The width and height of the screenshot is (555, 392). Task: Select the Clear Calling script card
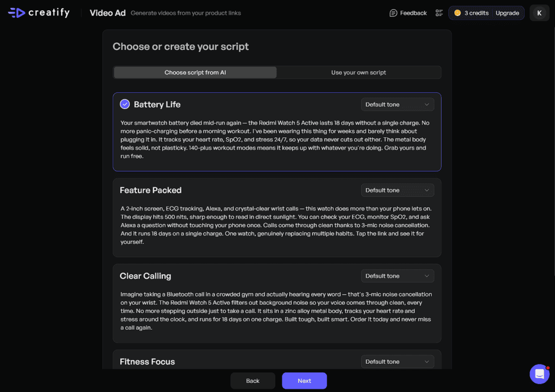277,304
